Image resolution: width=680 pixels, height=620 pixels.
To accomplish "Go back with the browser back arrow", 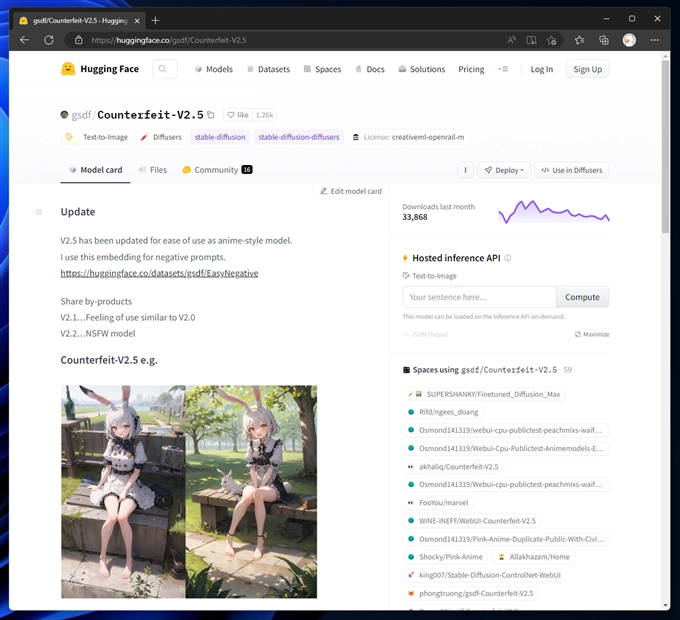I will click(24, 40).
